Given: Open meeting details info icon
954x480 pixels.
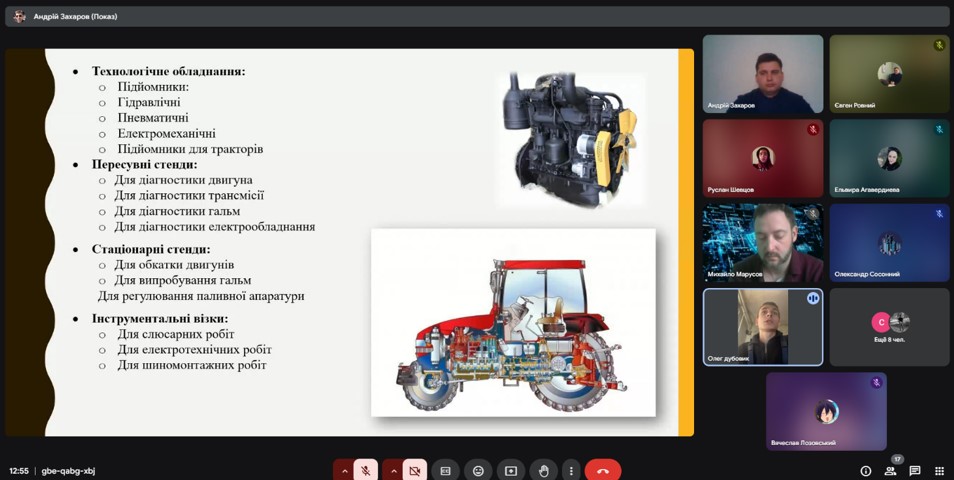Looking at the screenshot, I should tap(865, 471).
